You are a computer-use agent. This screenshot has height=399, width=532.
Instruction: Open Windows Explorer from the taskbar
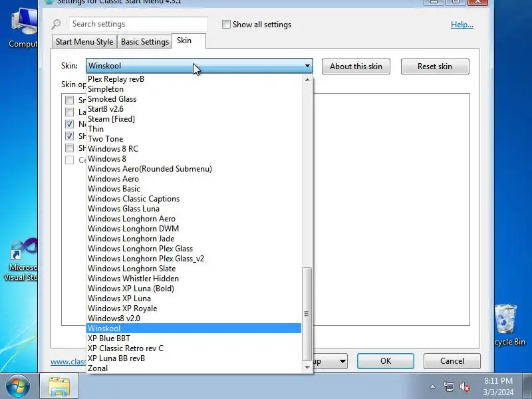[59, 386]
